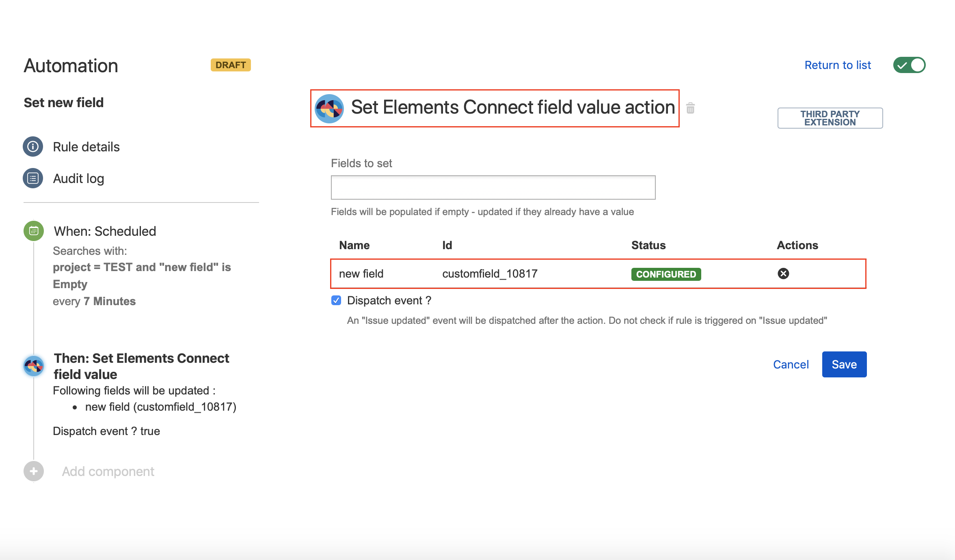Viewport: 955px width, 560px height.
Task: Save the automation rule
Action: coord(844,364)
